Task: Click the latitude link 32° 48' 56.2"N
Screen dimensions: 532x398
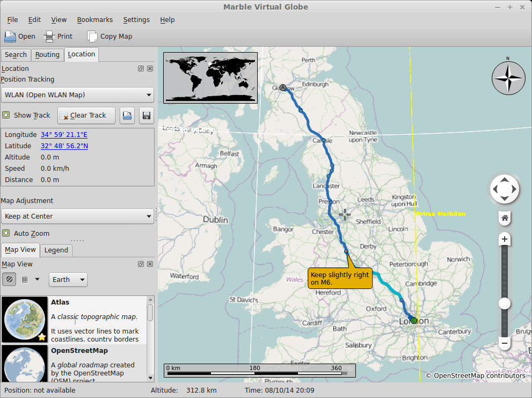Action: pos(64,146)
